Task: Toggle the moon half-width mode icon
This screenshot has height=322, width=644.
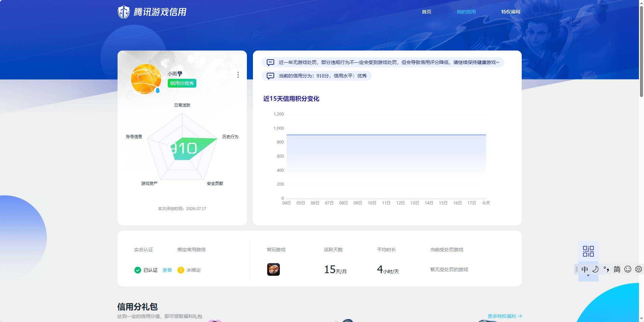Action: 595,269
